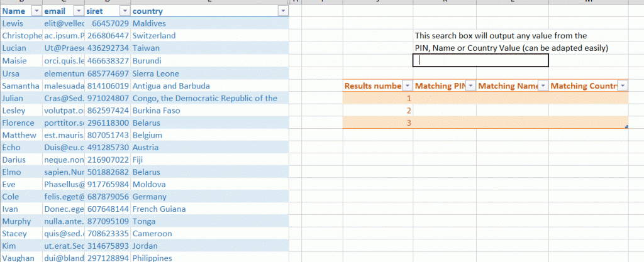Click the siret cell with 66457029
Screen dimensions: 644x262
coord(108,23)
